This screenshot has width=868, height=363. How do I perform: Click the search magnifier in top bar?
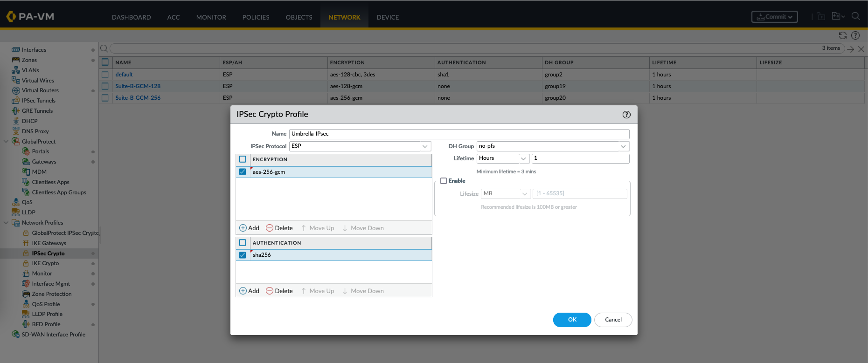pyautogui.click(x=855, y=16)
